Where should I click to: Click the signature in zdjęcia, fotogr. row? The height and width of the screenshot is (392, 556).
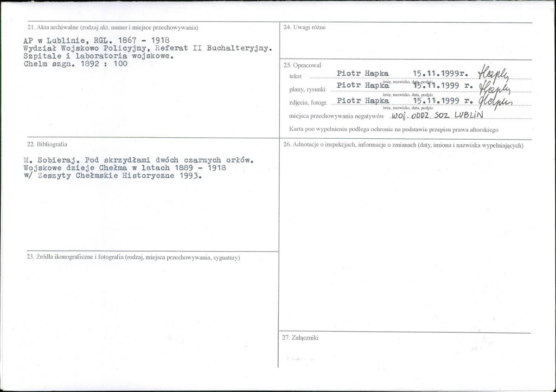[x=495, y=102]
